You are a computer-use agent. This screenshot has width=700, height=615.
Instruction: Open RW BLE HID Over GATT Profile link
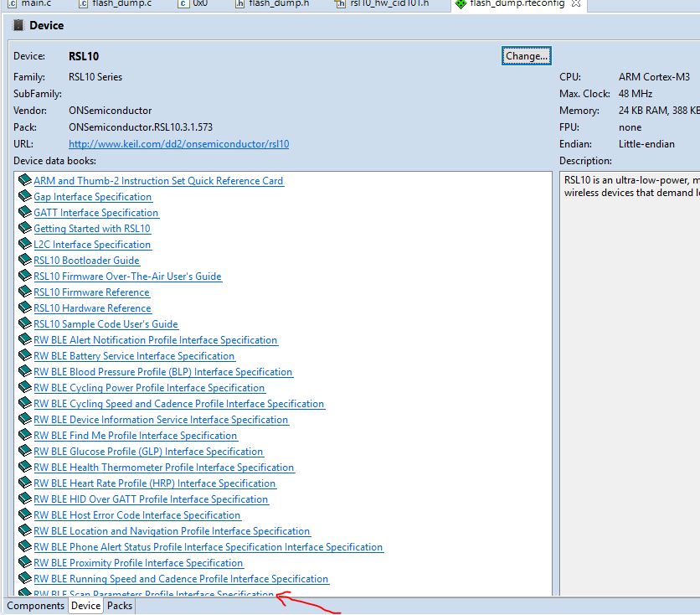tap(151, 499)
